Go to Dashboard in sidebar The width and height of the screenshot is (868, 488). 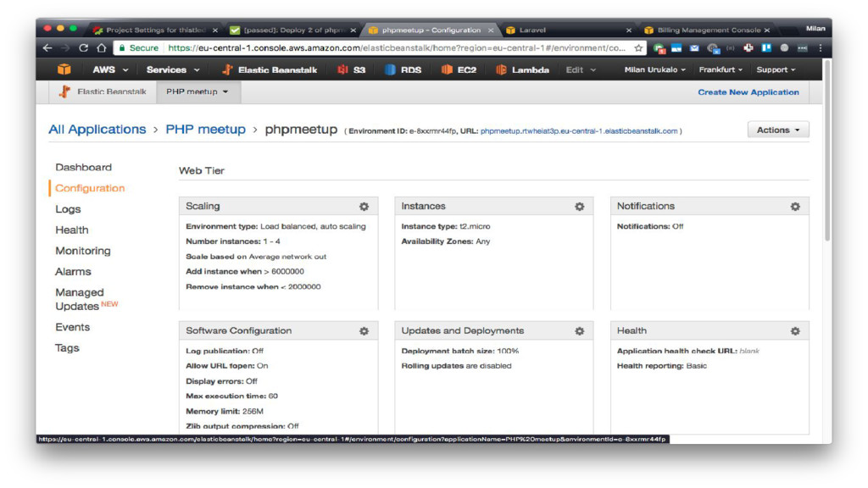point(83,167)
